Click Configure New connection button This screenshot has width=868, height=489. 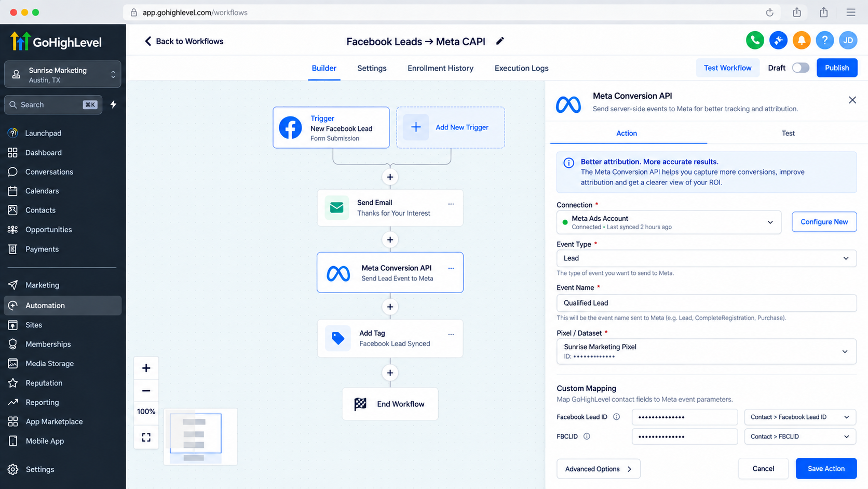coord(824,222)
